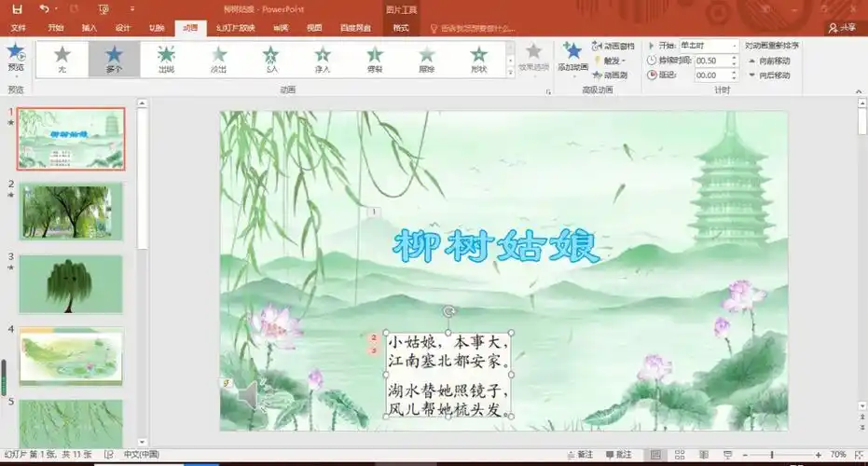Click the Undo arrow icon
This screenshot has width=868, height=466.
click(45, 9)
